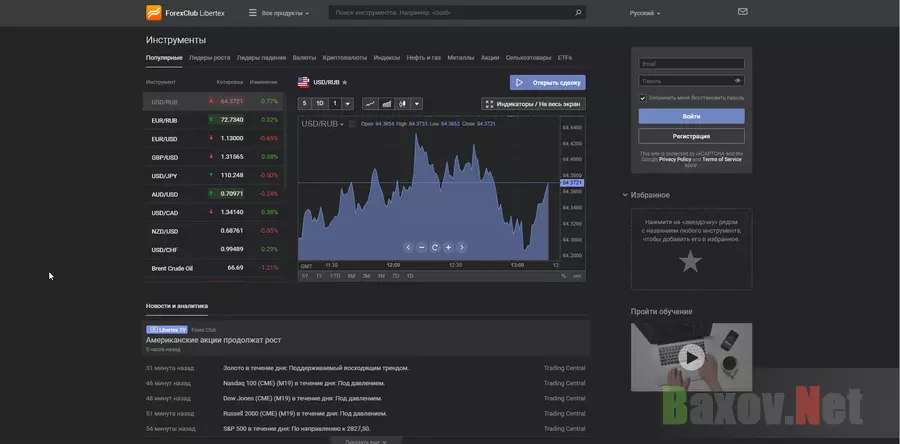900x444 pixels.
Task: Switch to Лидеры роста tab
Action: [210, 57]
